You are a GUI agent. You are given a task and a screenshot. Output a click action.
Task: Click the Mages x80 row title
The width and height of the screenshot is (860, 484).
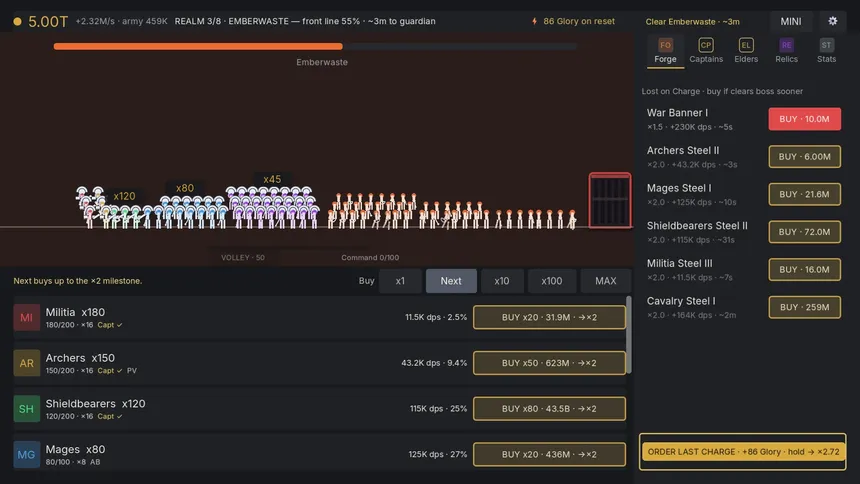pos(75,449)
